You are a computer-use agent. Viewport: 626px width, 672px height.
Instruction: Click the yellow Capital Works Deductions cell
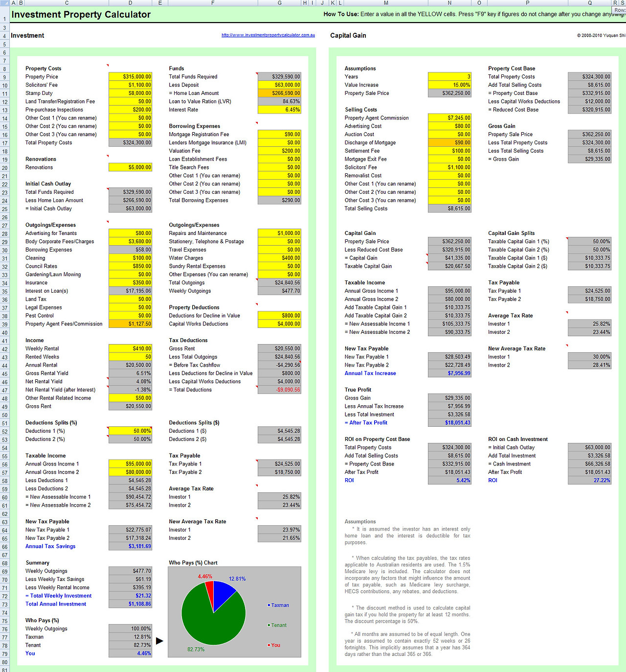pyautogui.click(x=279, y=324)
